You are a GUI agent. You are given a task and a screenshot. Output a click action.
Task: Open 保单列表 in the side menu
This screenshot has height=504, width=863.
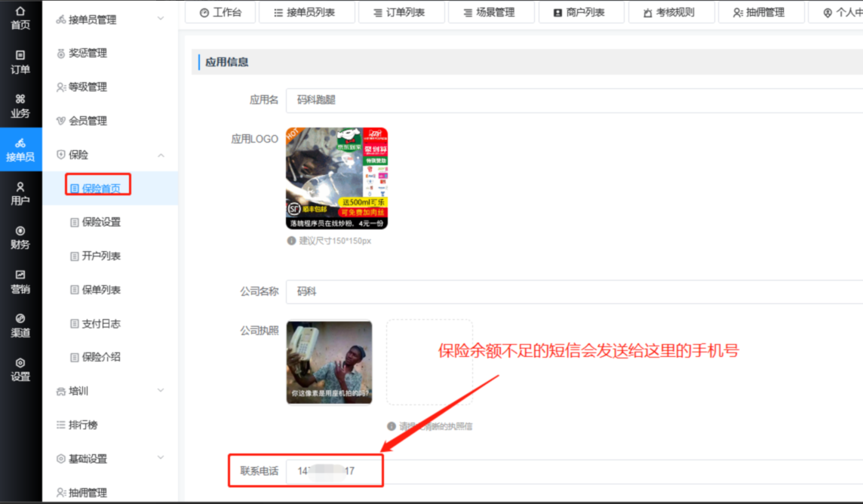click(x=101, y=290)
